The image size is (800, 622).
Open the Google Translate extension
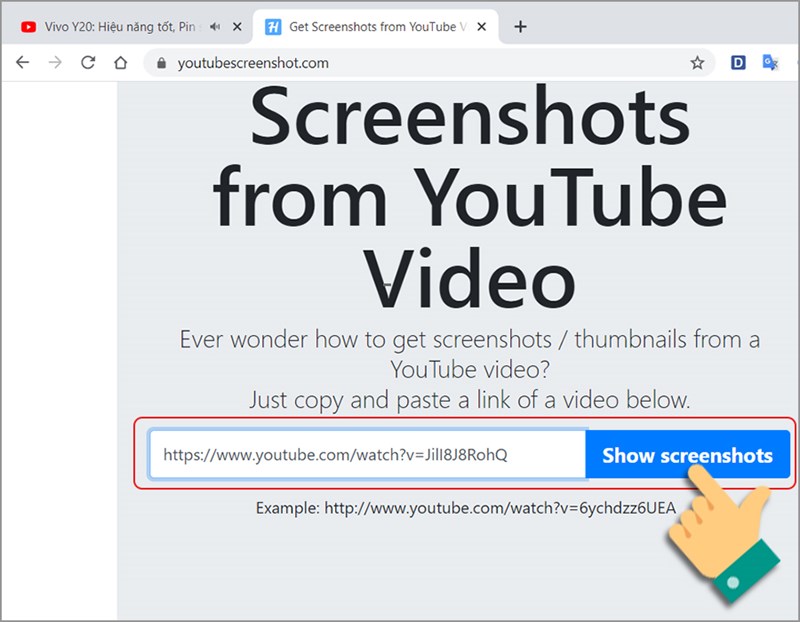(x=770, y=63)
